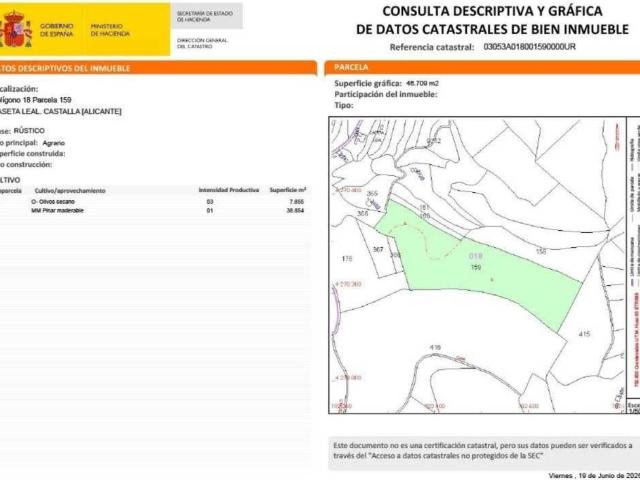Image resolution: width=640 pixels, height=480 pixels.
Task: Click 'Participación del inmueble:' label
Action: (x=386, y=94)
